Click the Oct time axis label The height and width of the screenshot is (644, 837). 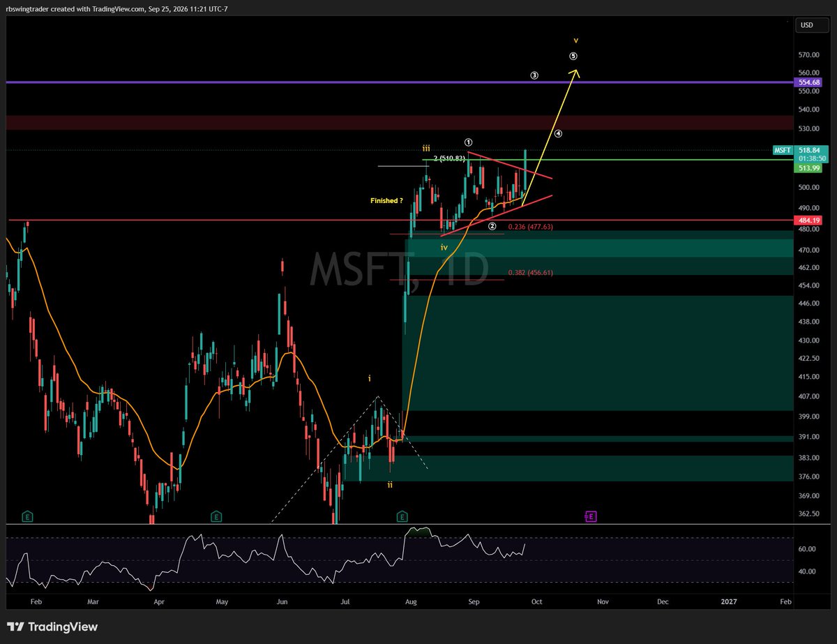[537, 601]
